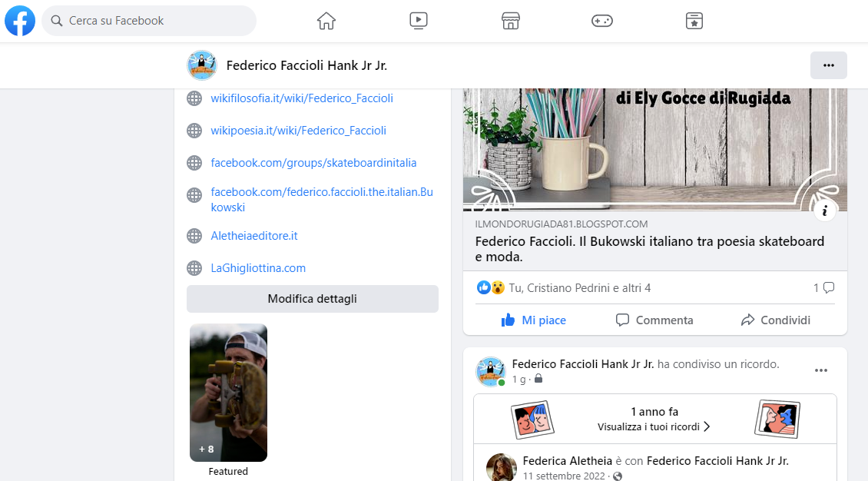Open profile three-dot options menu
This screenshot has width=868, height=481.
(x=828, y=65)
